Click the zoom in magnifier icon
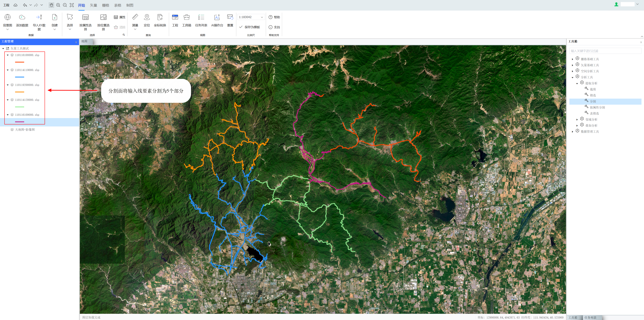The height and width of the screenshot is (320, 644). click(x=58, y=5)
